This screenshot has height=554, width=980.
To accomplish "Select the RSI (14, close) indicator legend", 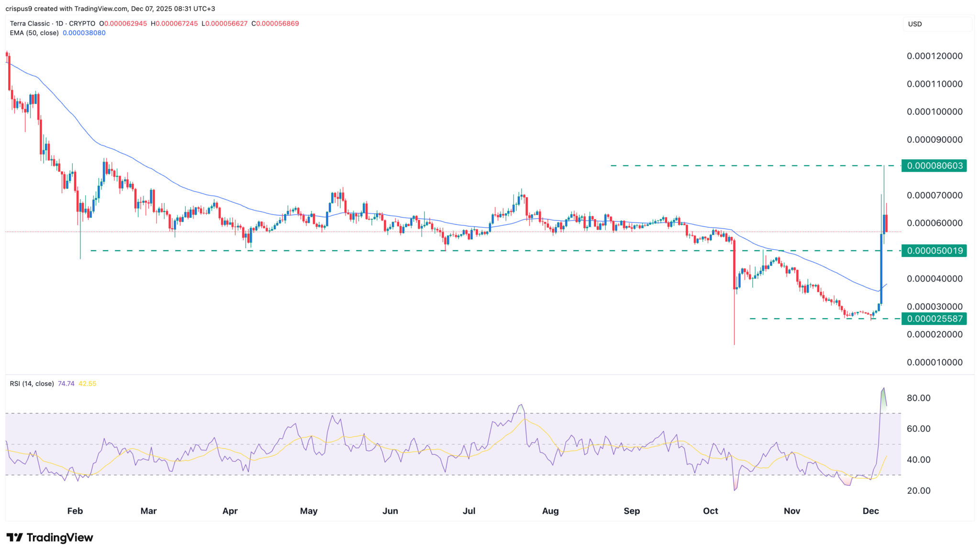I will [x=32, y=384].
